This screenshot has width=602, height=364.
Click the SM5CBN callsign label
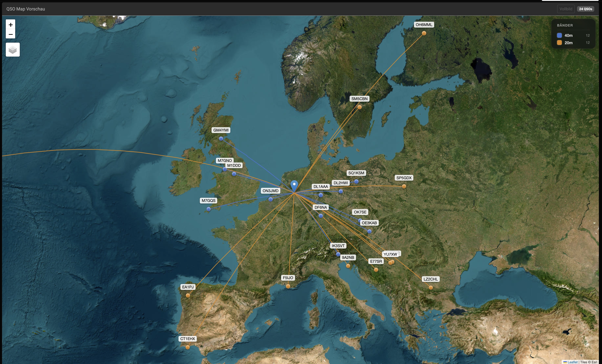tap(359, 99)
